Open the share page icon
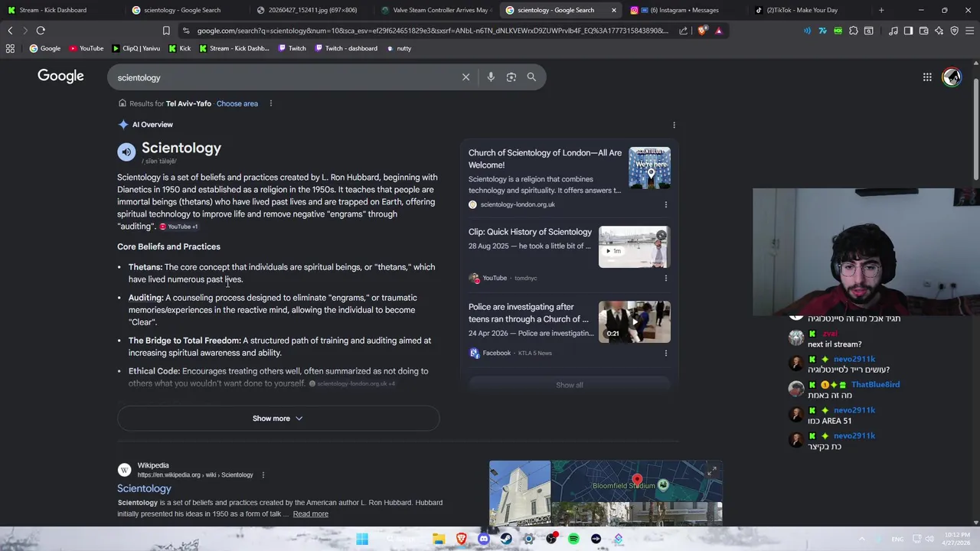This screenshot has width=980, height=551. tap(683, 31)
